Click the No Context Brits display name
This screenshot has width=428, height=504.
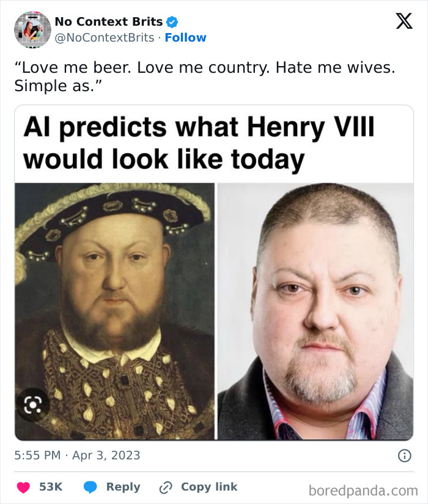point(108,21)
